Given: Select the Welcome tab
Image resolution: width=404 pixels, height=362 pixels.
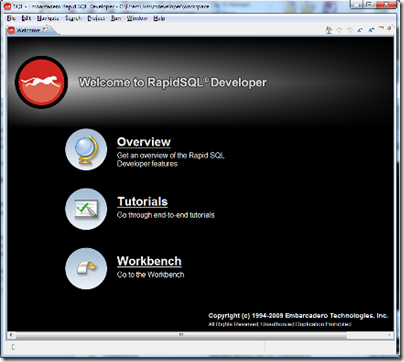Looking at the screenshot, I should click(x=28, y=30).
